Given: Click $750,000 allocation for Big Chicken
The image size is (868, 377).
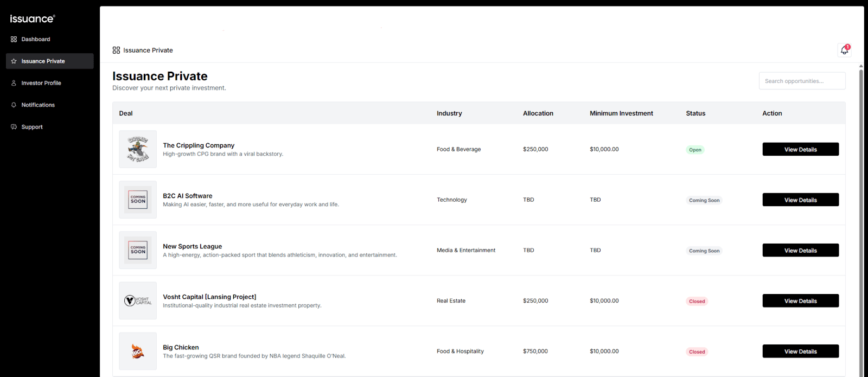Looking at the screenshot, I should (535, 351).
